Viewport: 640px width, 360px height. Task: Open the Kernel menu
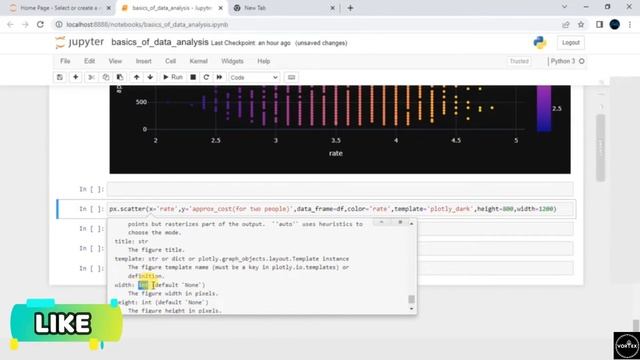pos(199,61)
